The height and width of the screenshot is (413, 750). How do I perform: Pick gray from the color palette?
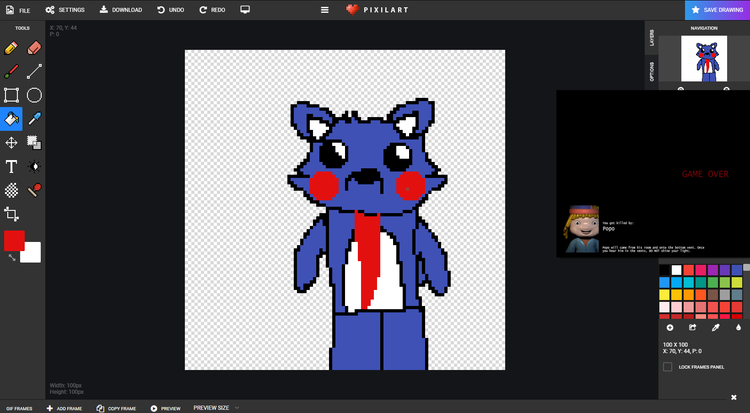[725, 294]
